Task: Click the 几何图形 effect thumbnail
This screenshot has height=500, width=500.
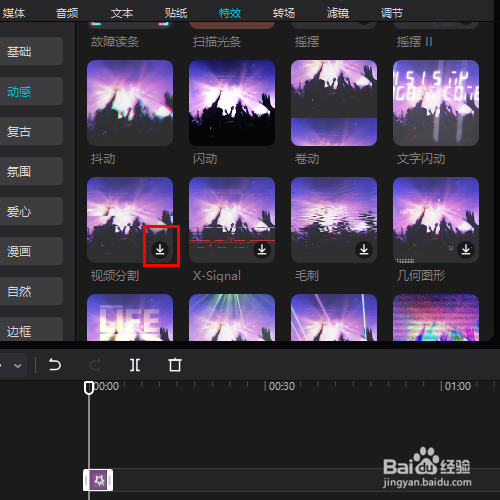Action: [436, 220]
